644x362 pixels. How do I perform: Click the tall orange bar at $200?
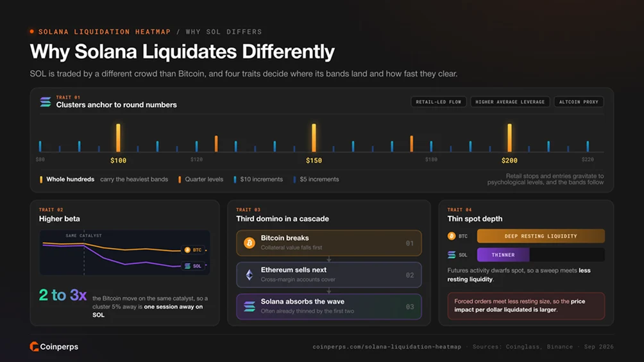pos(509,138)
